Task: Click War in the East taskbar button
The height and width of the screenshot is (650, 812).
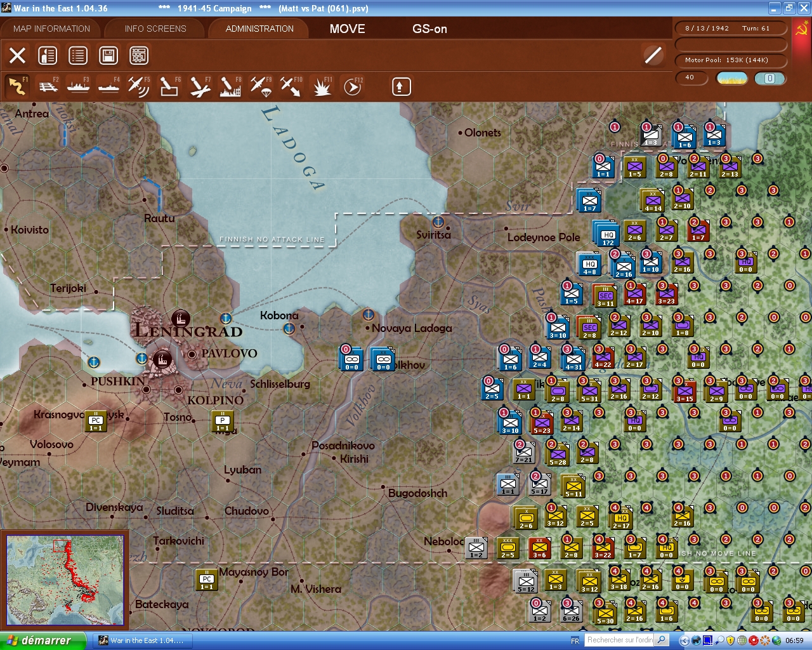Action: pyautogui.click(x=142, y=640)
